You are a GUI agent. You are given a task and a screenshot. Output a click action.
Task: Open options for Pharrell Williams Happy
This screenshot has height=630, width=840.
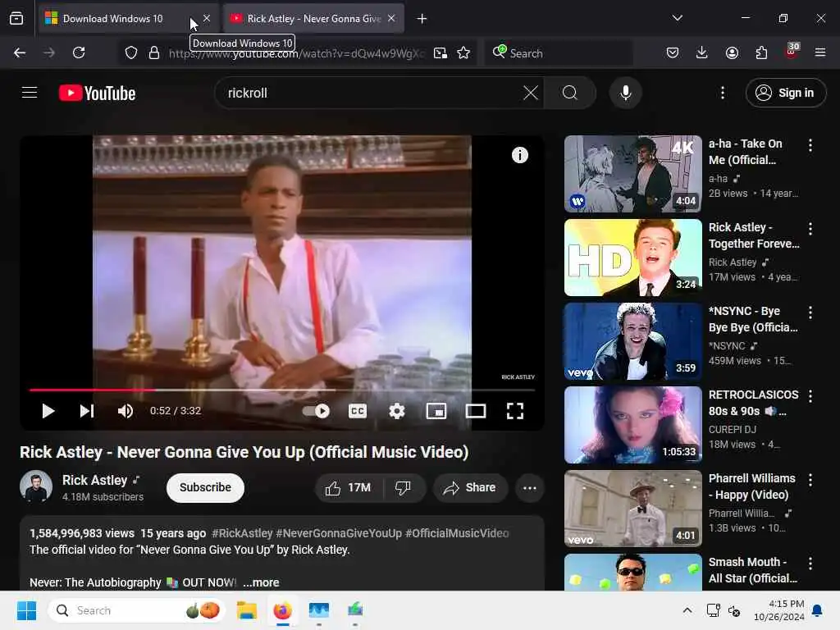[810, 479]
